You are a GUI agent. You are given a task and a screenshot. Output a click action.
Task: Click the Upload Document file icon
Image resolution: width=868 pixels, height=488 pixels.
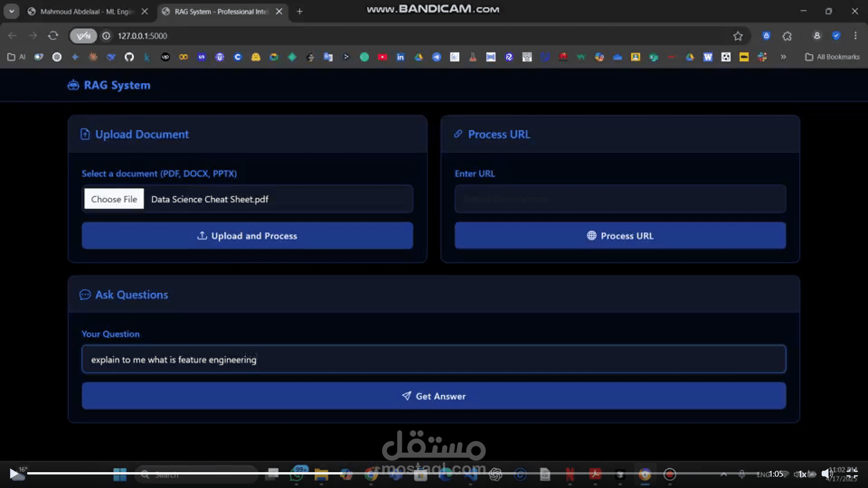click(85, 134)
